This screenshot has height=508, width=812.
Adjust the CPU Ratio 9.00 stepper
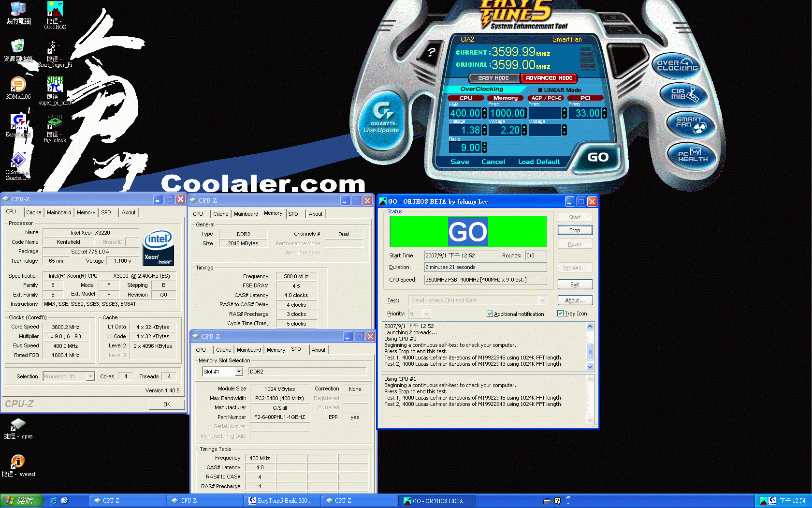point(484,148)
